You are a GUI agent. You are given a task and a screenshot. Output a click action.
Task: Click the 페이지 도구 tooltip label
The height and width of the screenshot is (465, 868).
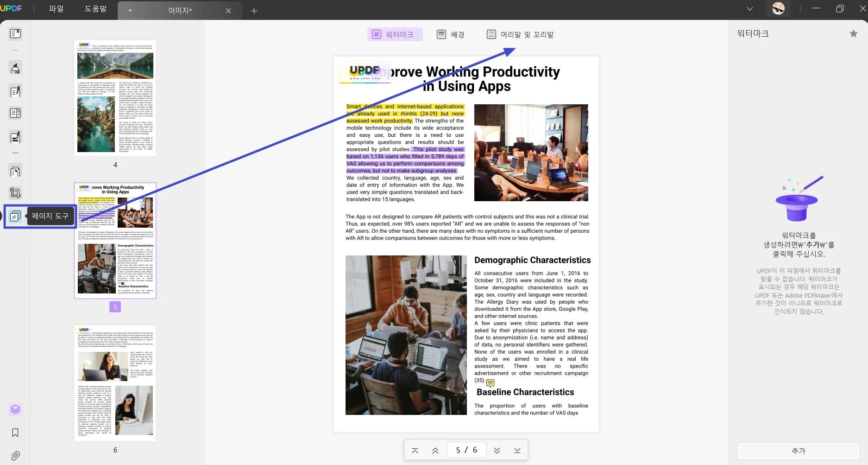50,216
